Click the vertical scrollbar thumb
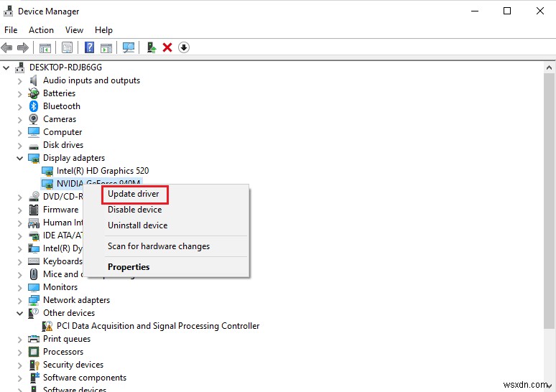Screen dimensions: 556x392 [549, 202]
